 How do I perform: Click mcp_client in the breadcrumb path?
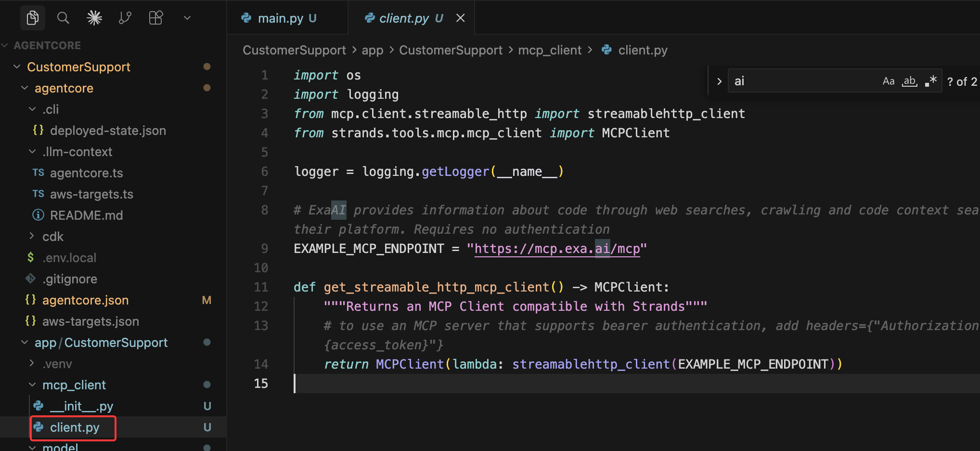[x=550, y=50]
